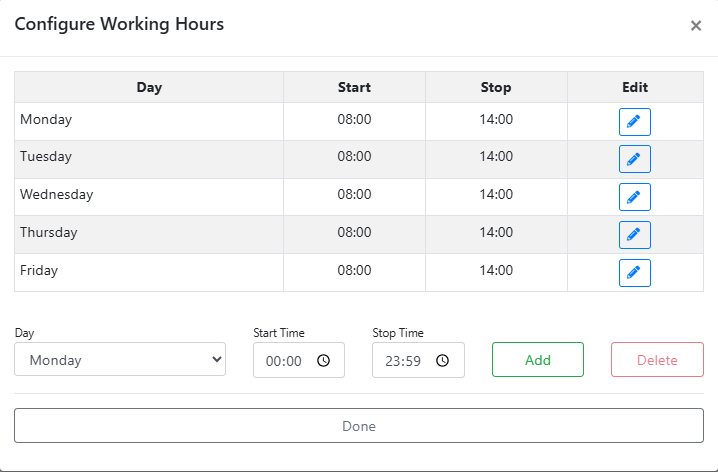The width and height of the screenshot is (718, 472).
Task: Focus the Start Time 00:00 field
Action: click(x=299, y=360)
